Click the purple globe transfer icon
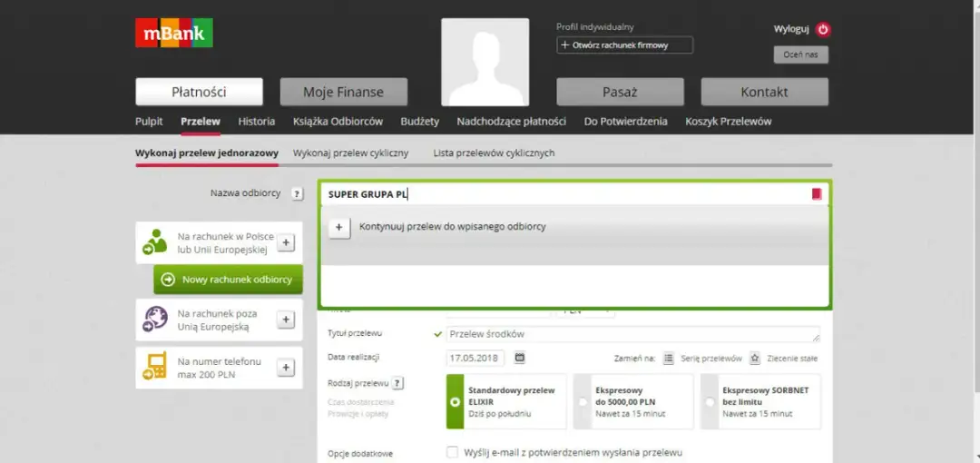The image size is (980, 463). tap(154, 319)
